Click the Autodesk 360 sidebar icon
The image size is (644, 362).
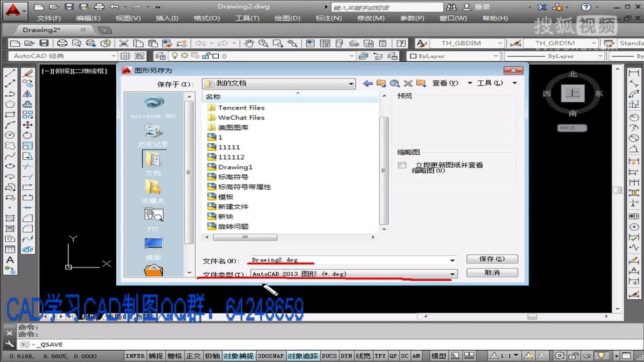[154, 103]
